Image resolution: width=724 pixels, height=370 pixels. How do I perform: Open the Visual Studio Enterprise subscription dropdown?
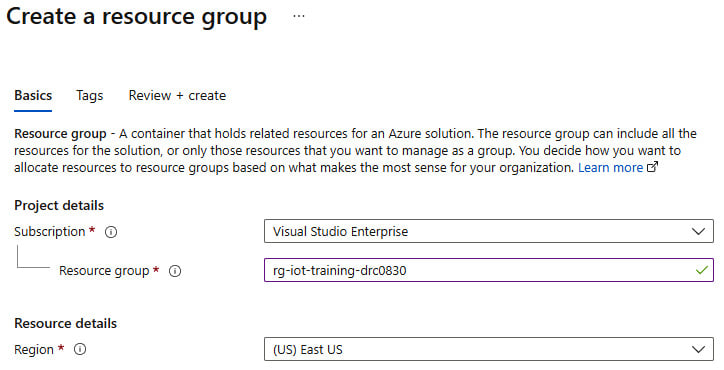coord(489,231)
